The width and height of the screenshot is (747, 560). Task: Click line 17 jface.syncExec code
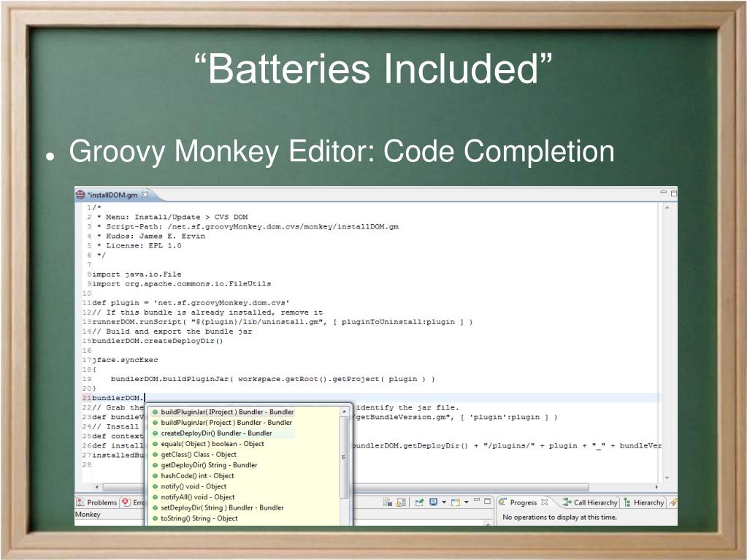click(125, 361)
